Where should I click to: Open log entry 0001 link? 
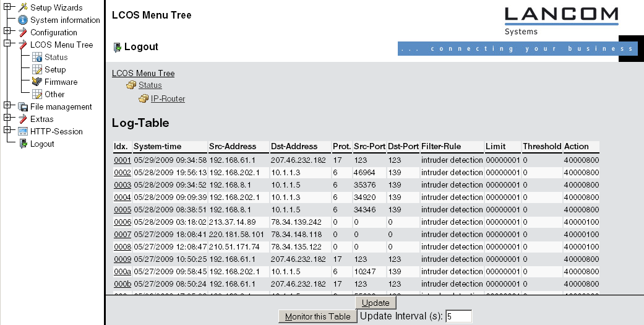click(122, 160)
